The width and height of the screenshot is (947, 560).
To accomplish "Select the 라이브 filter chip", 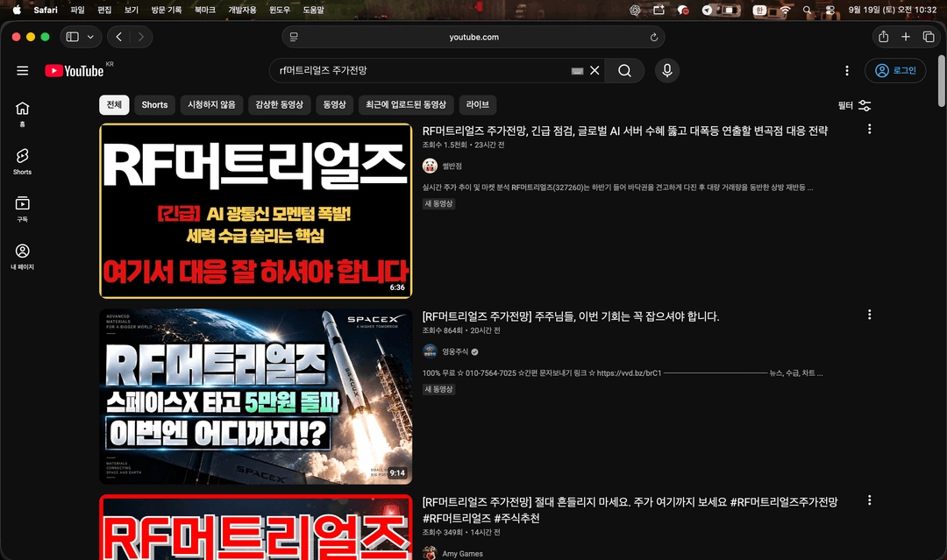I will (x=478, y=104).
